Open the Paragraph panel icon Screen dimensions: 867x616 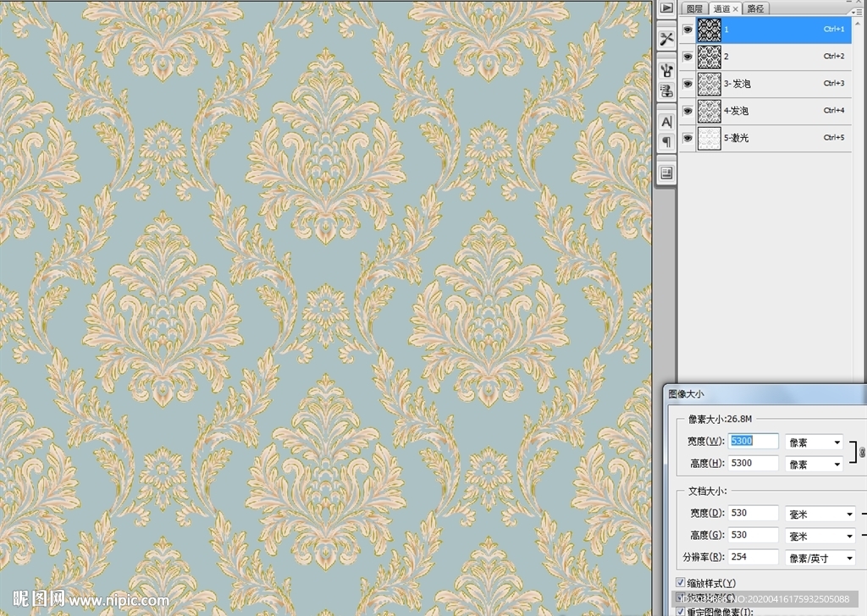click(666, 141)
